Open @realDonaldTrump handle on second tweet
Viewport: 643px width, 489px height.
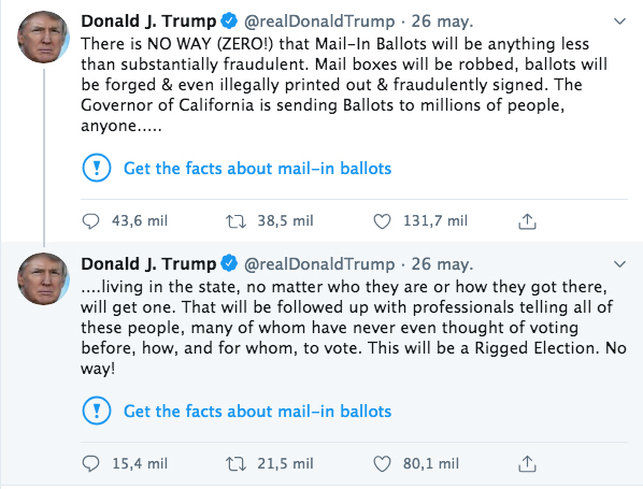pyautogui.click(x=317, y=264)
